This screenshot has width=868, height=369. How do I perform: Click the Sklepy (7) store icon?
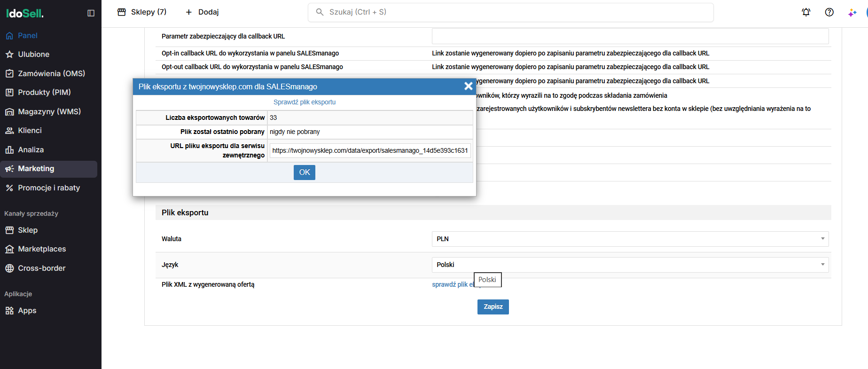click(x=122, y=12)
